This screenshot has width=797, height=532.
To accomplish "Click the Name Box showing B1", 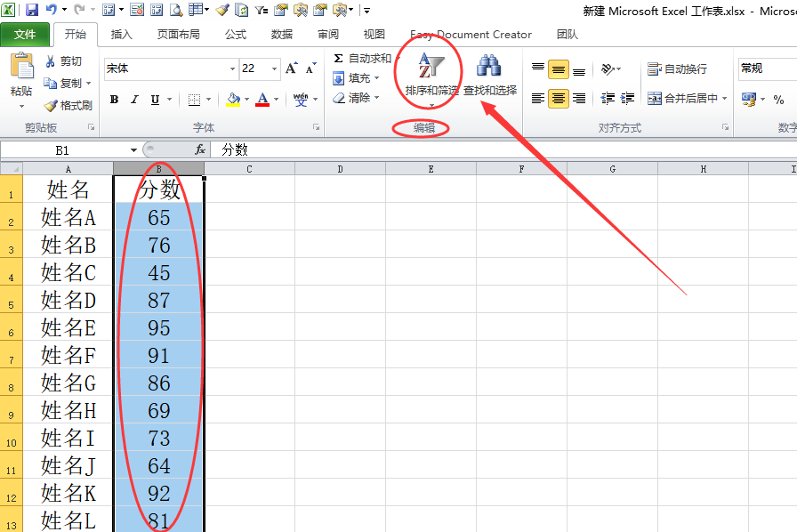I will (64, 150).
